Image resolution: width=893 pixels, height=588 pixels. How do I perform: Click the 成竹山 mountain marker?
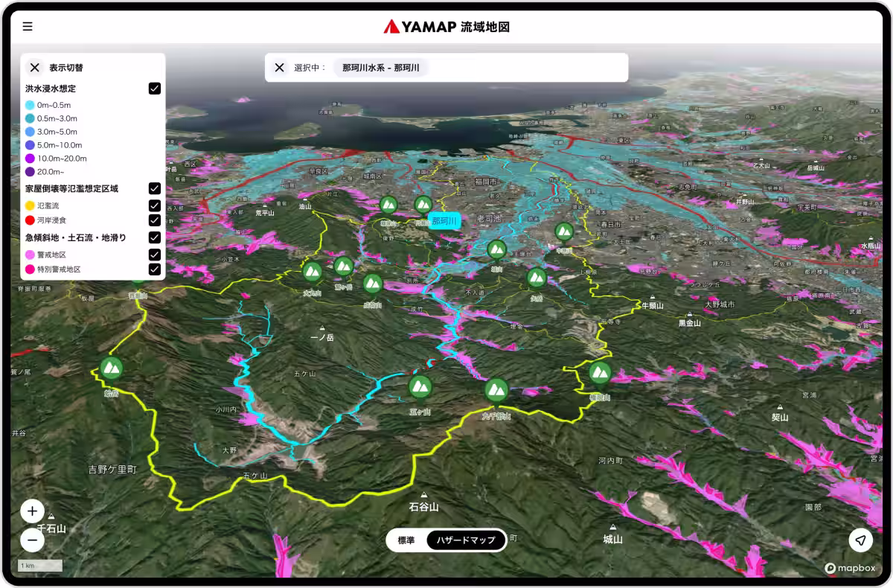point(373,283)
